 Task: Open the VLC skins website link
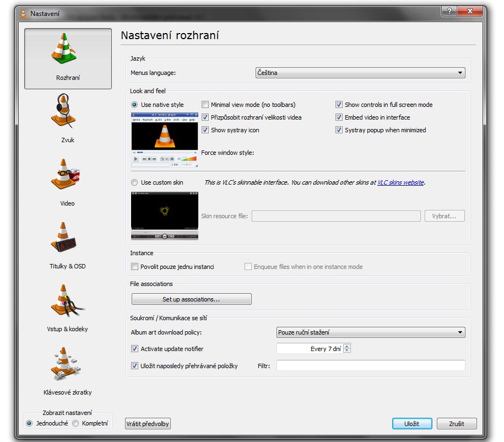click(400, 182)
